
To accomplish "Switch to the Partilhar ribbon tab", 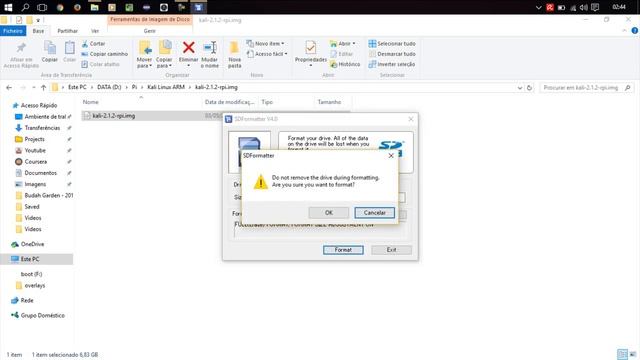I will click(x=67, y=31).
